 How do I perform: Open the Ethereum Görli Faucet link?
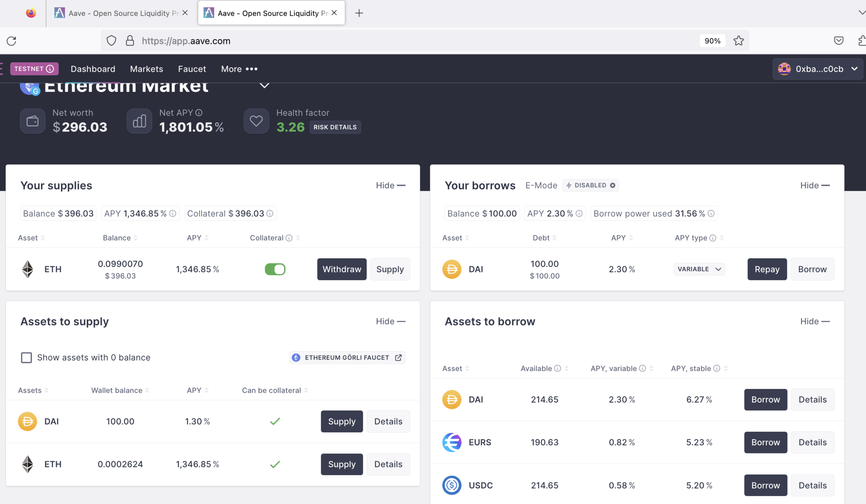pyautogui.click(x=347, y=358)
